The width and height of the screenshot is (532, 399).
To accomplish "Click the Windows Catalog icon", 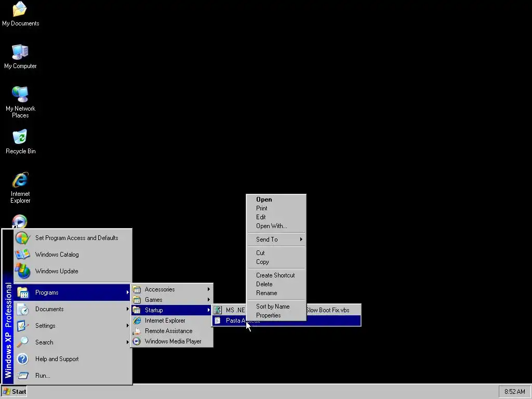I will (x=23, y=255).
